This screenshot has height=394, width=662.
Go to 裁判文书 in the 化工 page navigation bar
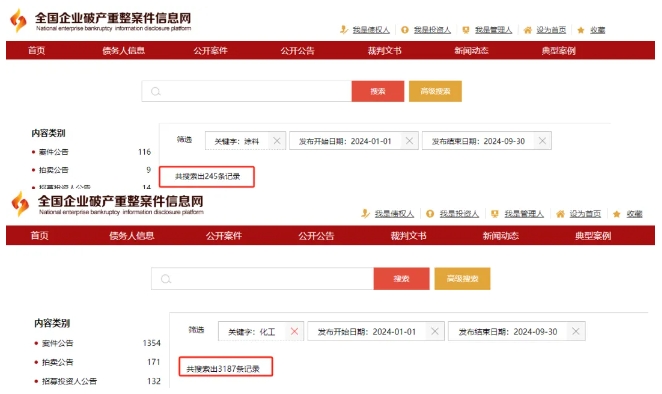click(408, 236)
